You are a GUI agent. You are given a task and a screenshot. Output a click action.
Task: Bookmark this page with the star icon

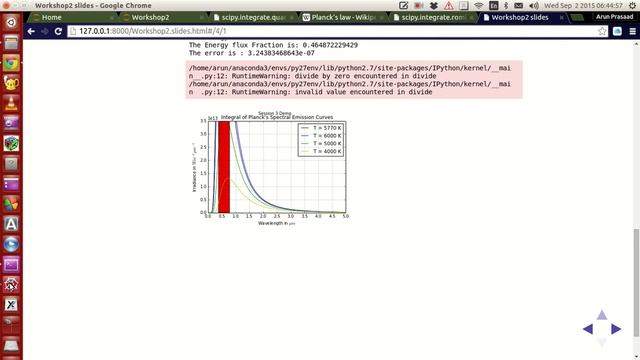pyautogui.click(x=602, y=31)
